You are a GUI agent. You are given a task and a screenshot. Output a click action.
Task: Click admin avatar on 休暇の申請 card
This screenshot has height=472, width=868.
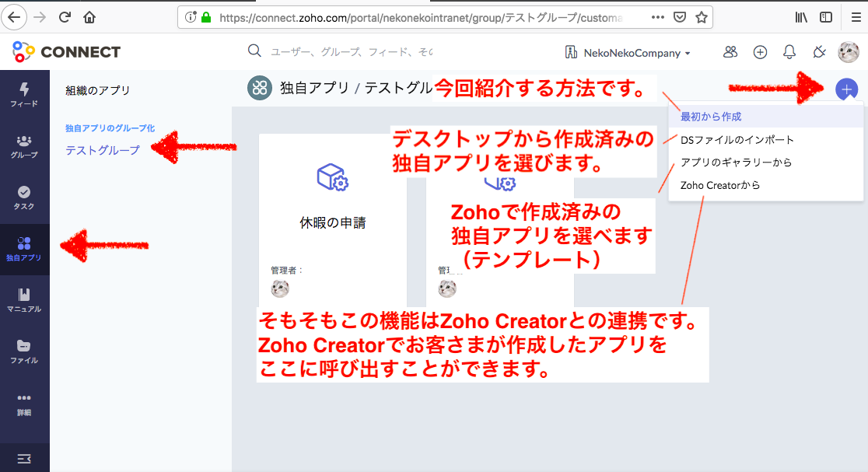coord(280,288)
